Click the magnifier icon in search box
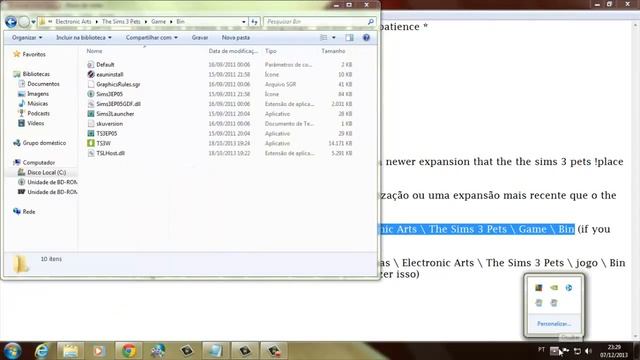Screen dimensions: 640x360 click(371, 22)
